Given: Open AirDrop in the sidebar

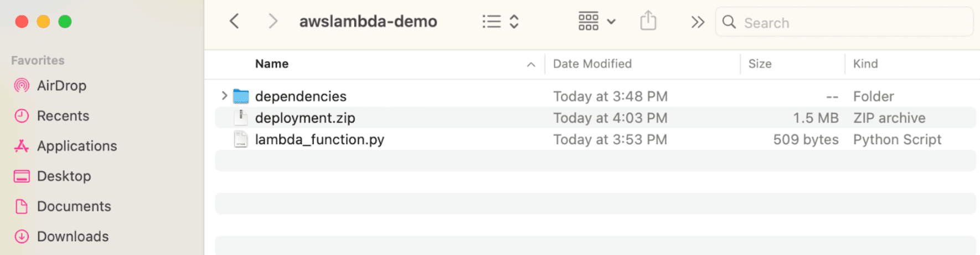Looking at the screenshot, I should (61, 85).
